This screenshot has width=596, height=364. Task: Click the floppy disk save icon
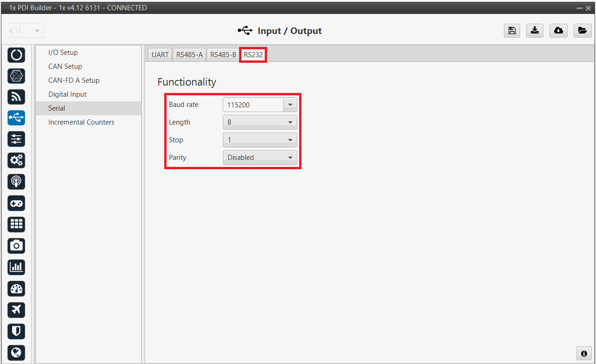coord(512,31)
